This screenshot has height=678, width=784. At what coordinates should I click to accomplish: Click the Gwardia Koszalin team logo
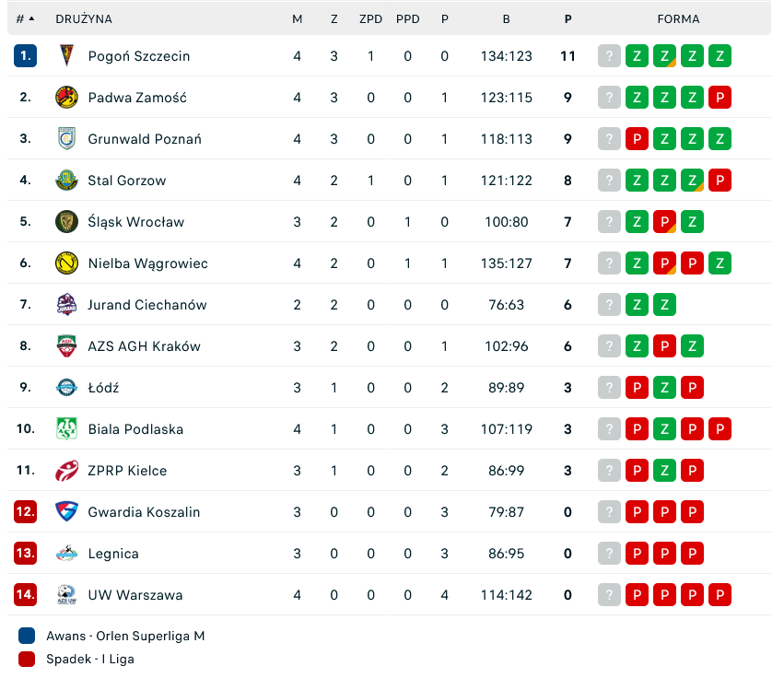point(66,512)
